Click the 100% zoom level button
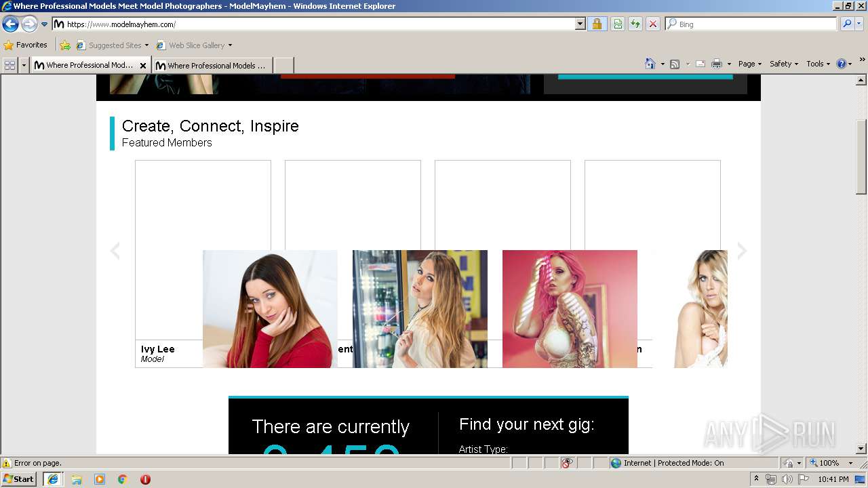The image size is (868, 488). point(824,463)
